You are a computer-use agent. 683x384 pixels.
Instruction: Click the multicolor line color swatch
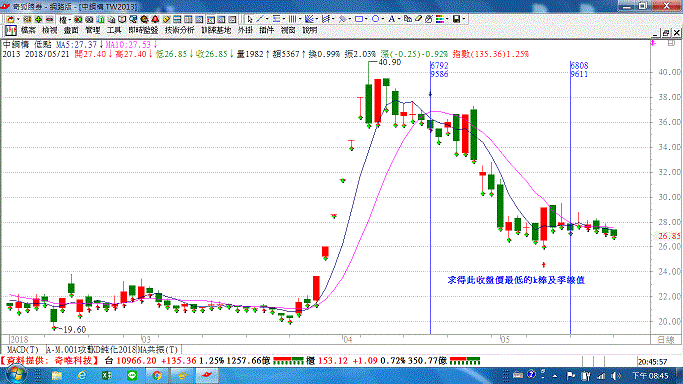(x=440, y=19)
